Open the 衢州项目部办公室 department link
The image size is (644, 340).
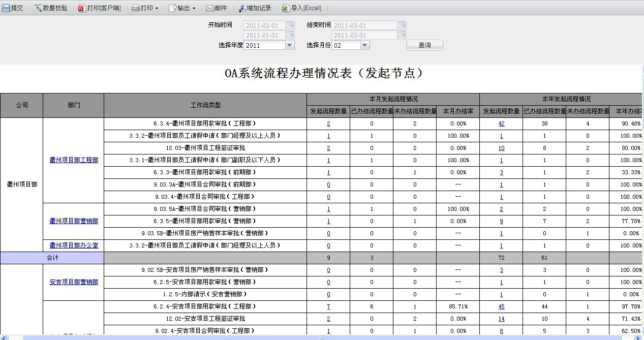[x=74, y=245]
